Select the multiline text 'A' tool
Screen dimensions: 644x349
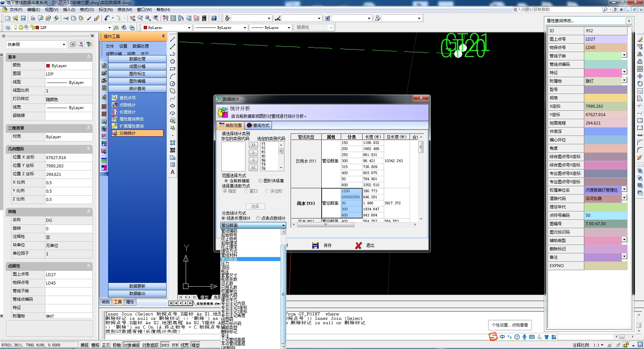(173, 172)
